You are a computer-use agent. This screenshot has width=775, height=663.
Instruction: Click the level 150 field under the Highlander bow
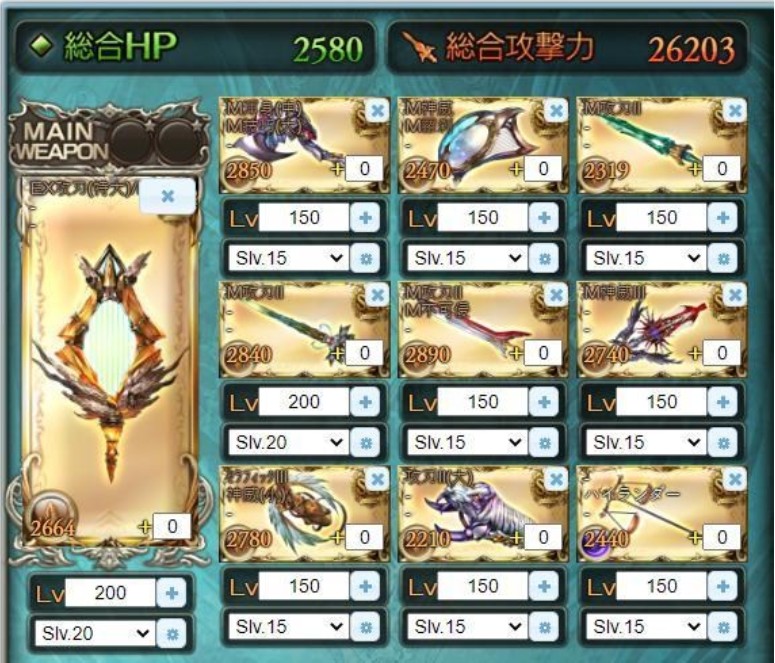662,586
